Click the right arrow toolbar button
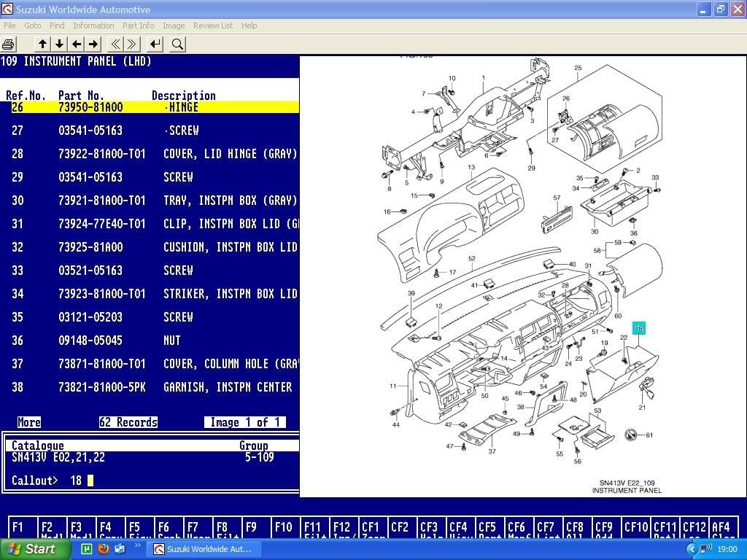This screenshot has width=747, height=560. [93, 44]
